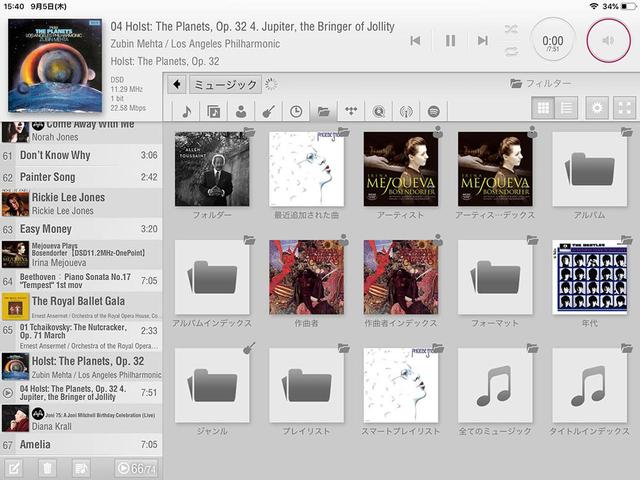The height and width of the screenshot is (480, 640).
Task: Play track 65 Tchaikovsky Nutcracker March
Action: click(x=81, y=336)
